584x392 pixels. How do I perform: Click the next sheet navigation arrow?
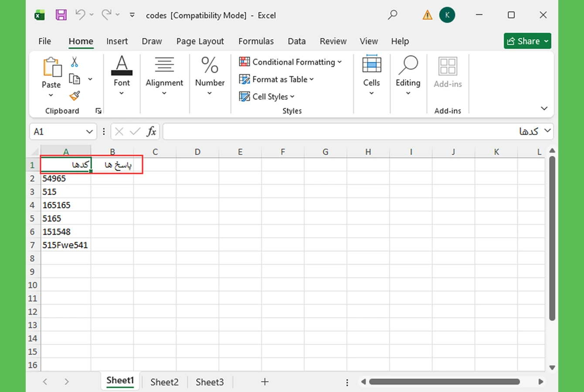[66, 382]
